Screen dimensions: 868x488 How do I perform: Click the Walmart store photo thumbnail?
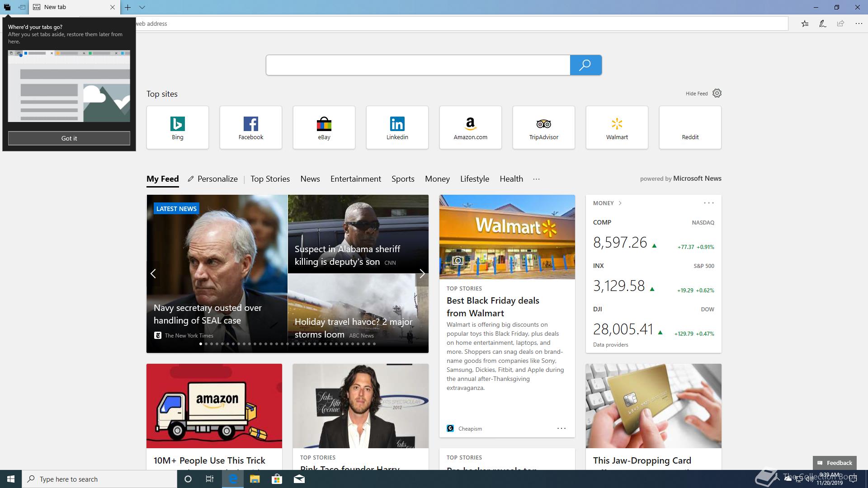tap(507, 237)
